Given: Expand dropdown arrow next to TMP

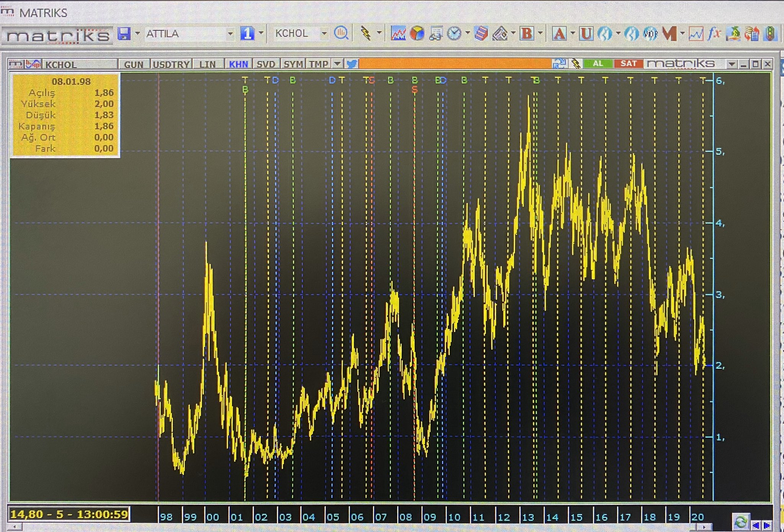Looking at the screenshot, I should click(337, 64).
